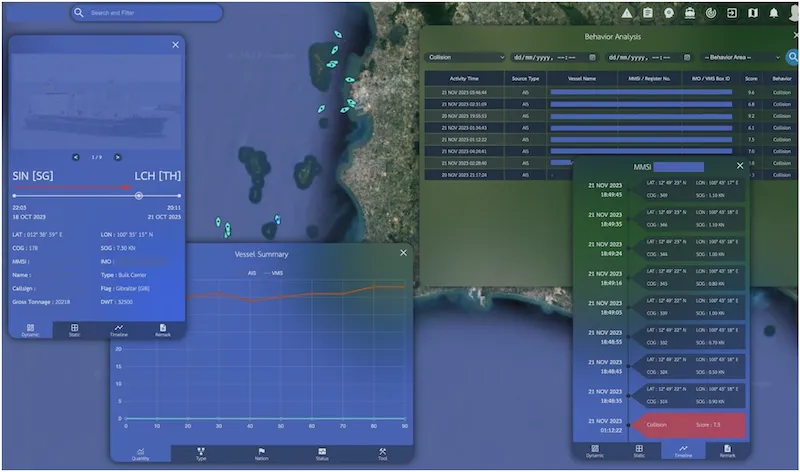Open Timeline tab in MMSI panel
Screen dimensions: 800x472
point(683,451)
